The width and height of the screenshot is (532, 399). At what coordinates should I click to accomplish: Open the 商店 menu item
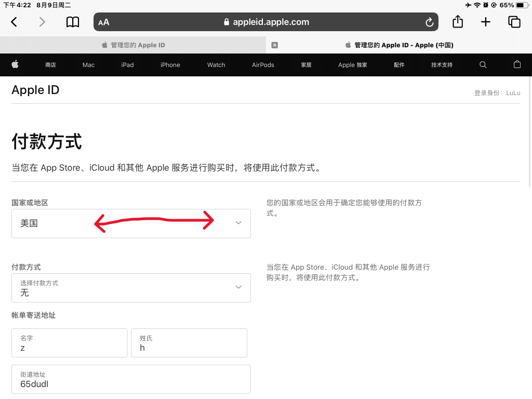pyautogui.click(x=50, y=65)
